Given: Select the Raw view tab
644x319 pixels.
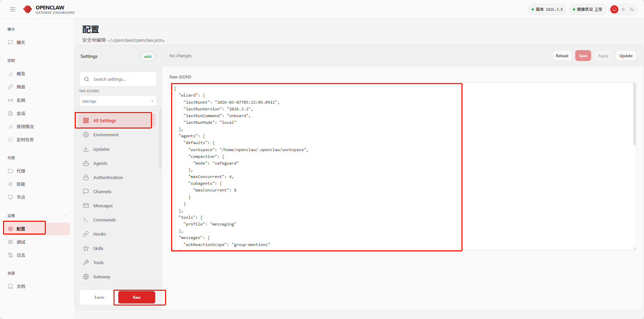Looking at the screenshot, I should [x=136, y=297].
